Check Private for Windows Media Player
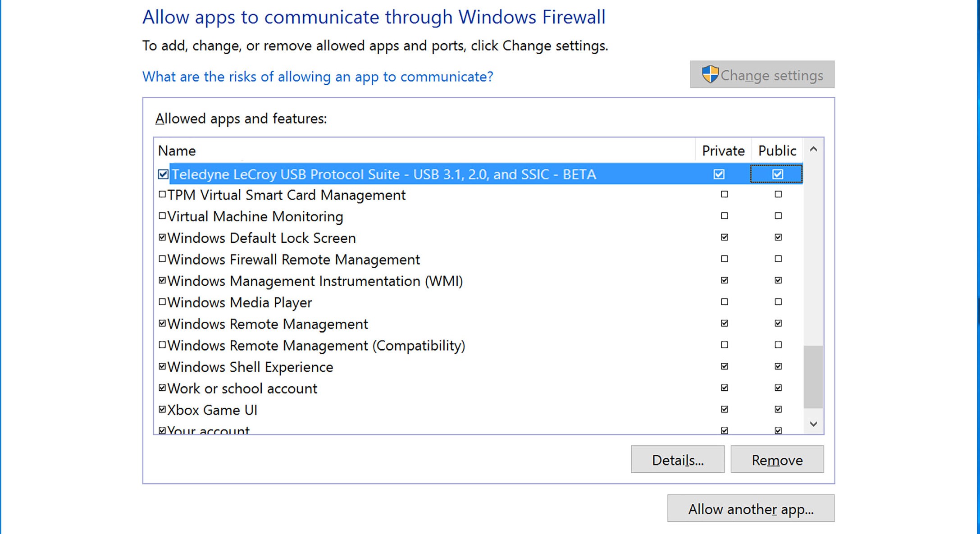This screenshot has width=980, height=534. [x=724, y=302]
